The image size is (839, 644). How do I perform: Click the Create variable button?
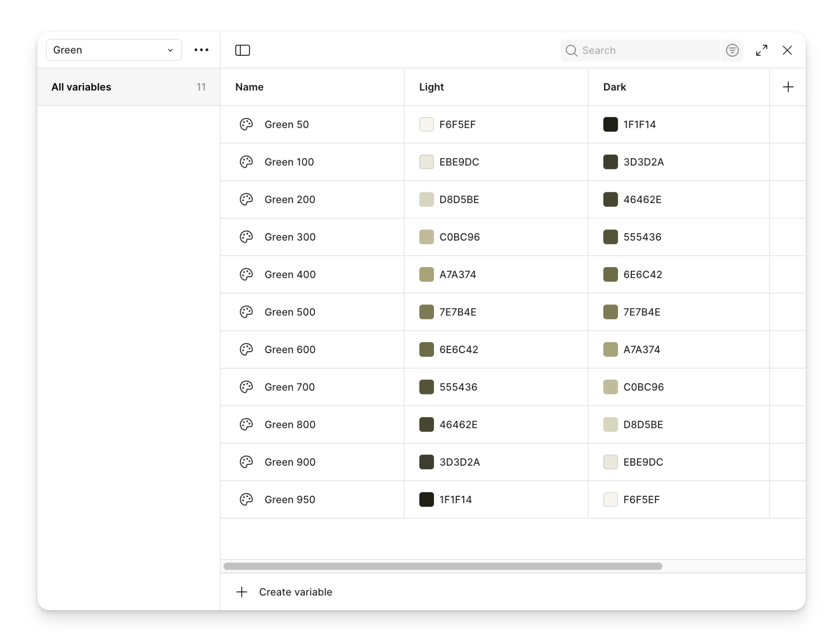(284, 592)
